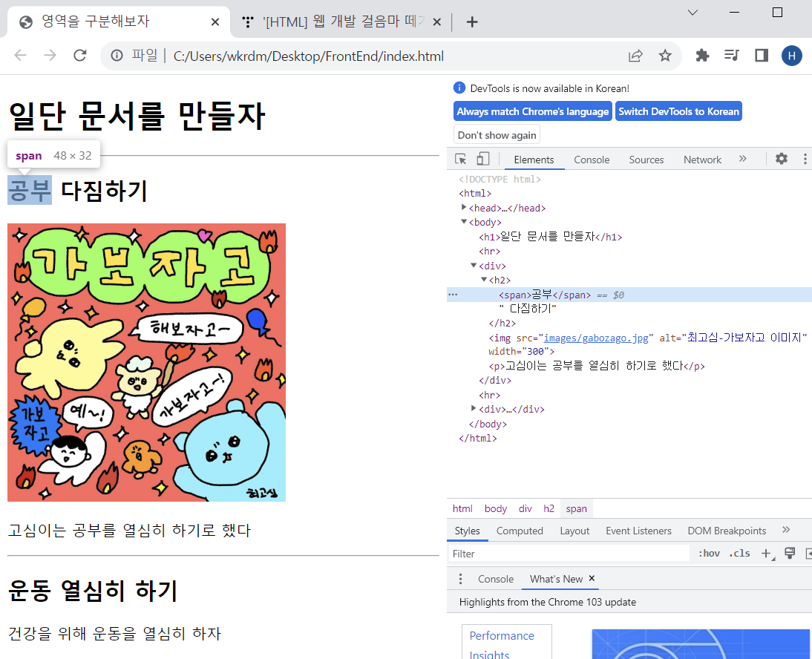The height and width of the screenshot is (659, 812).
Task: Select html in breadcrumb bar
Action: click(x=462, y=509)
